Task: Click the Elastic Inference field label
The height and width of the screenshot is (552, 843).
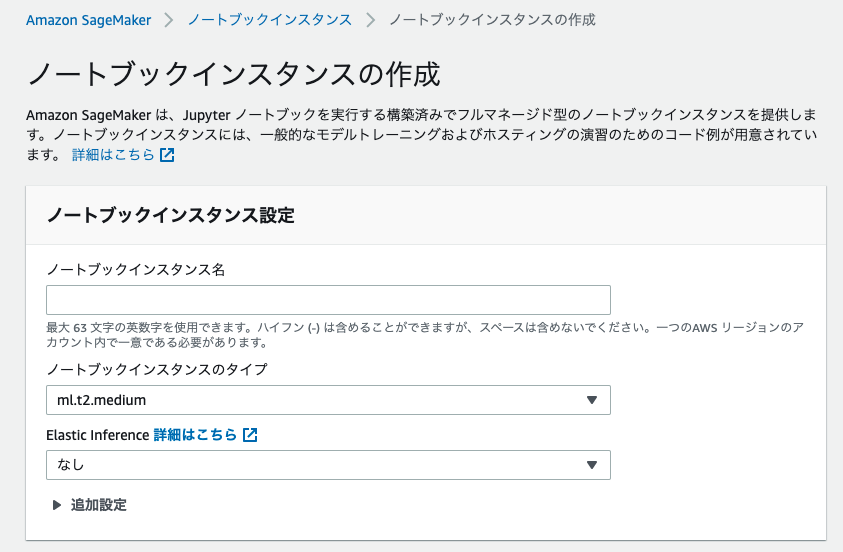Action: [97, 435]
